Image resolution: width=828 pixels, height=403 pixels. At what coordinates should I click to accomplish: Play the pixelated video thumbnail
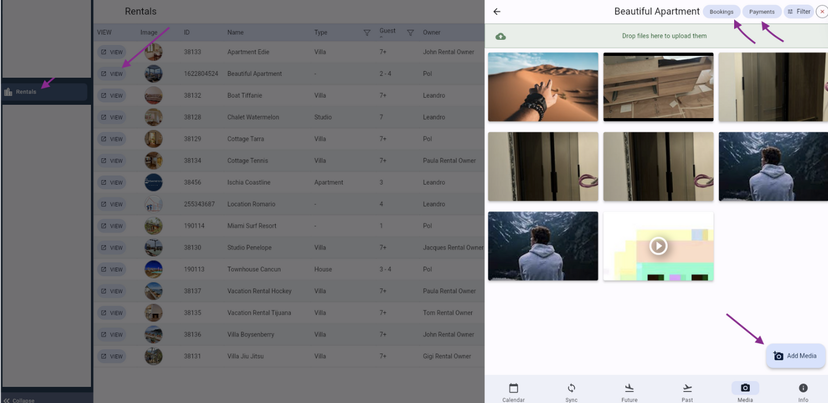tap(658, 246)
